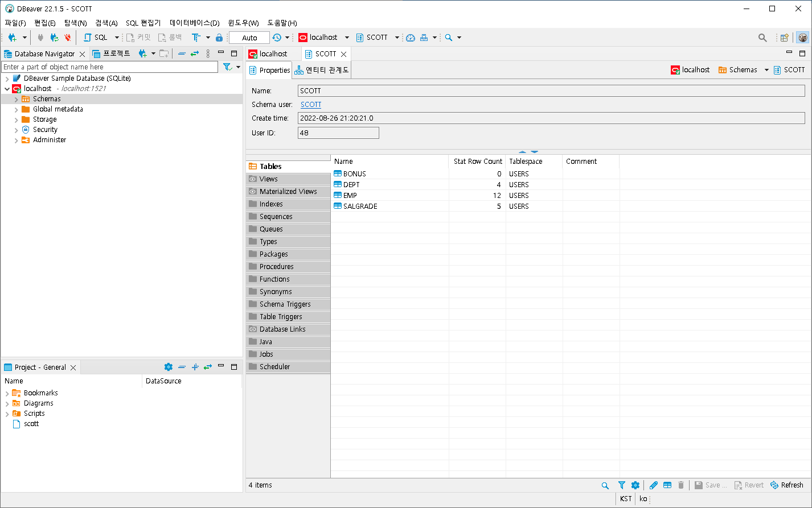Click the search magnifier in main toolbar
812x508 pixels.
tap(449, 38)
